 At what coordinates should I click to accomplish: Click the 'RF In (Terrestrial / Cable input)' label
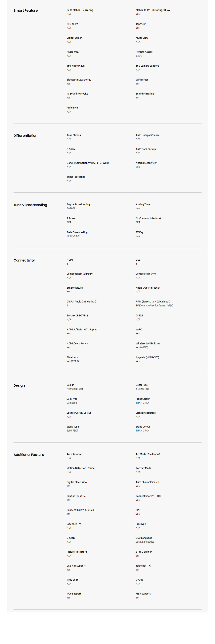pos(153,302)
